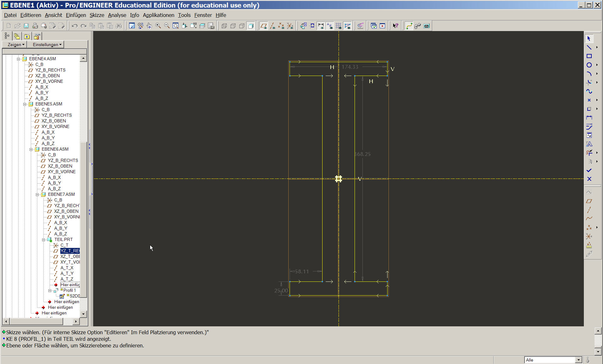The image size is (603, 364).
Task: Collapse the TEIL.PRT tree node
Action: pos(43,240)
